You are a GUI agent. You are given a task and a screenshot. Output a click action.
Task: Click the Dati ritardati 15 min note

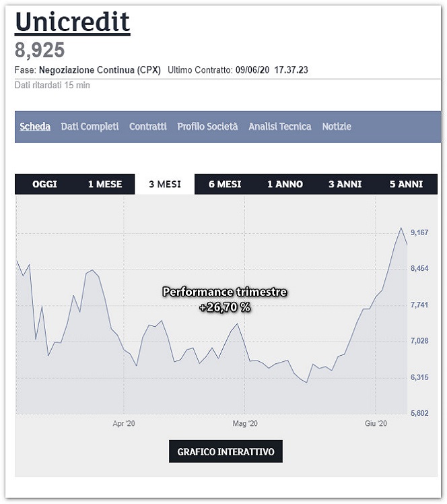(x=53, y=86)
